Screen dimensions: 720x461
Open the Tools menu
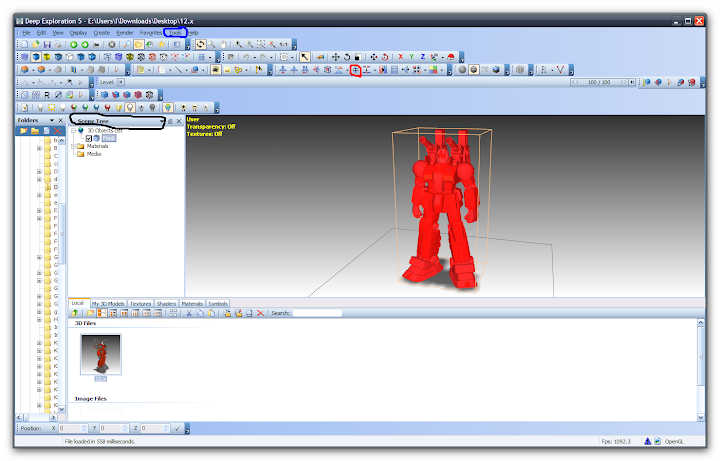[175, 33]
